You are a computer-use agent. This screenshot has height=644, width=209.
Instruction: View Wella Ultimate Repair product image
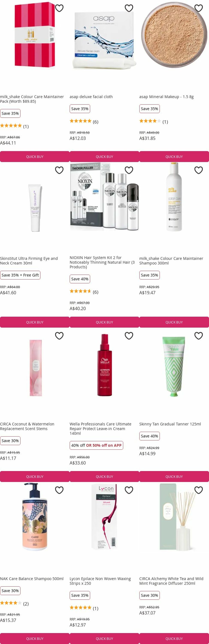[x=104, y=365]
